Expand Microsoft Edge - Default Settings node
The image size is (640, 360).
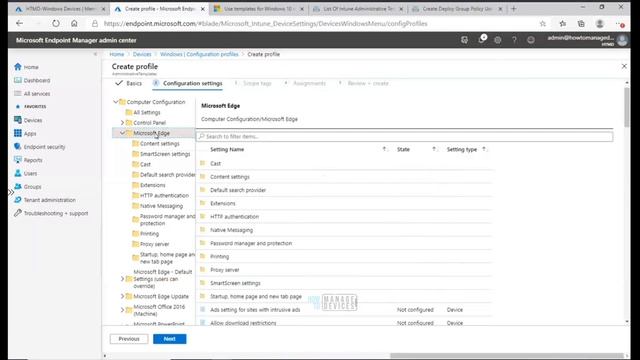point(122,279)
